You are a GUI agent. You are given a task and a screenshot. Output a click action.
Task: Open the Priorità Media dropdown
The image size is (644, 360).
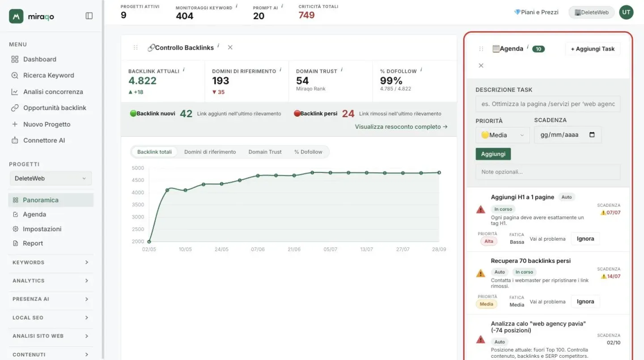pos(502,135)
